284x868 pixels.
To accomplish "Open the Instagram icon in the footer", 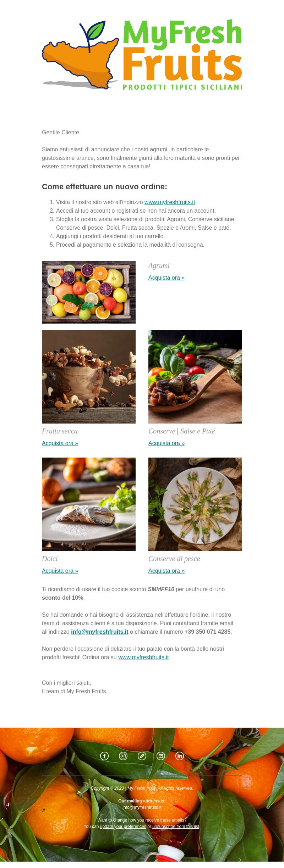I will click(123, 756).
